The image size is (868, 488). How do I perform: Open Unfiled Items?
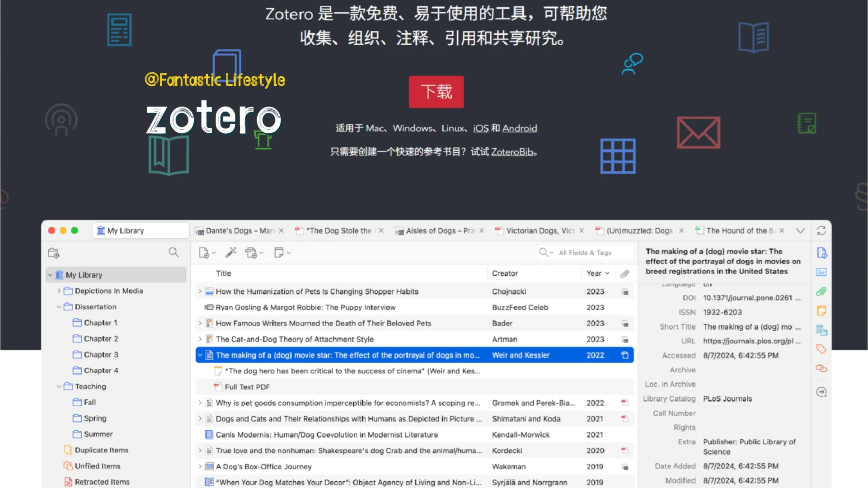[92, 466]
